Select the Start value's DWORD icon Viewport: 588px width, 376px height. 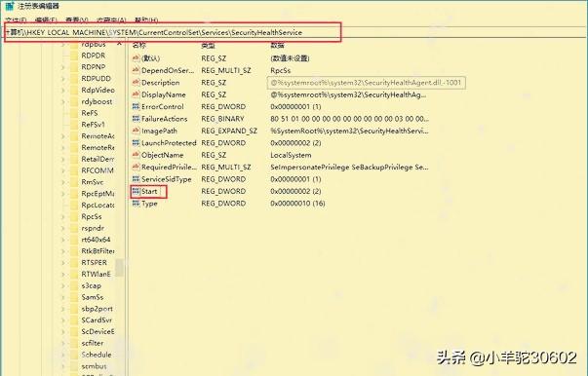(136, 191)
